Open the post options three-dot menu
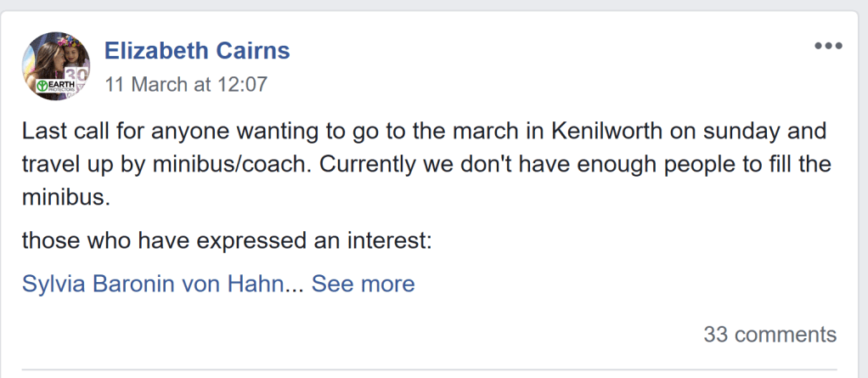The height and width of the screenshot is (378, 868). pos(828,46)
